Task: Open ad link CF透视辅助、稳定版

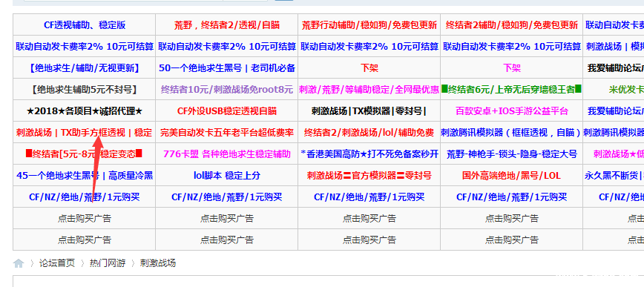Action: (85, 25)
